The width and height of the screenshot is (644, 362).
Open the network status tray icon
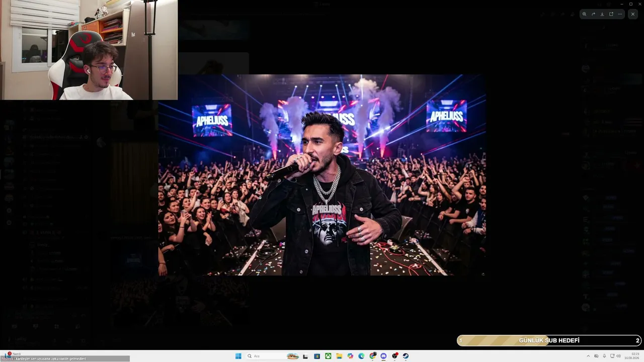tap(612, 356)
